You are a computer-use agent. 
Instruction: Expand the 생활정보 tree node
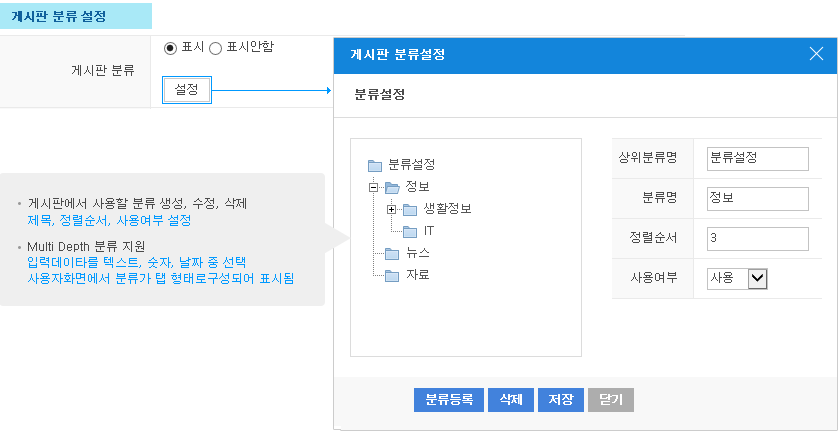(x=391, y=210)
